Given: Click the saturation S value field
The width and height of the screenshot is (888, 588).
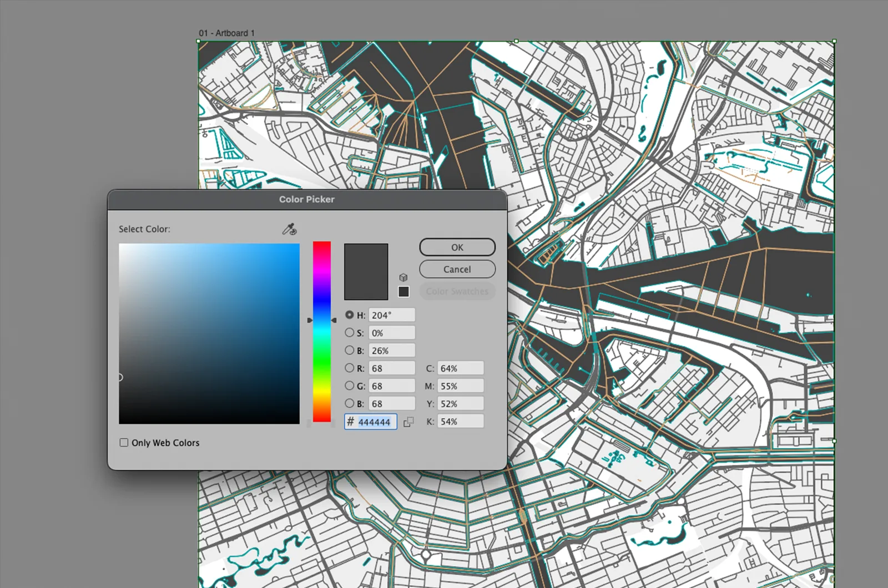Looking at the screenshot, I should (x=392, y=333).
